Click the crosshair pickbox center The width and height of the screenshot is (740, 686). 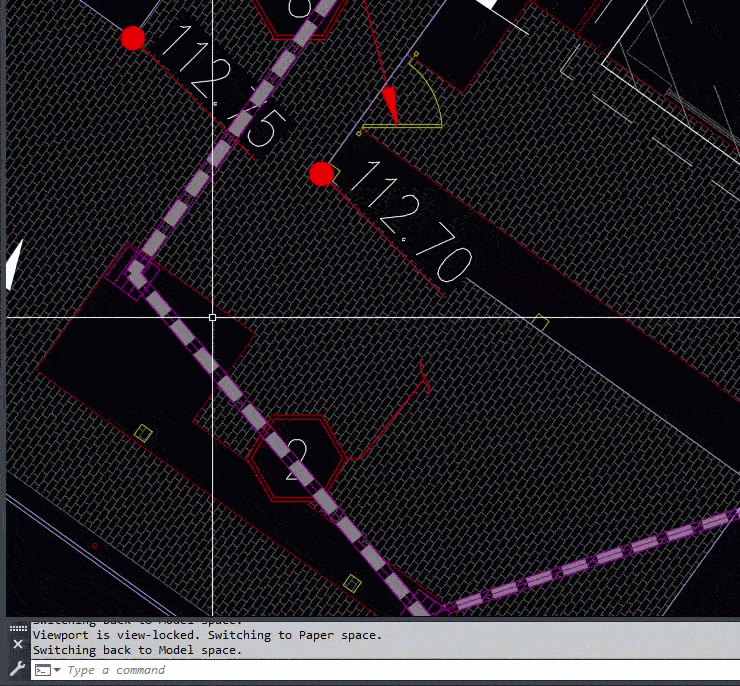[212, 318]
